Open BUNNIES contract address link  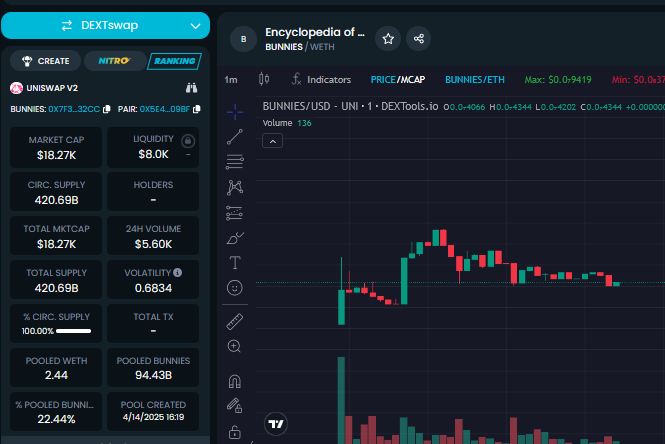pyautogui.click(x=74, y=109)
